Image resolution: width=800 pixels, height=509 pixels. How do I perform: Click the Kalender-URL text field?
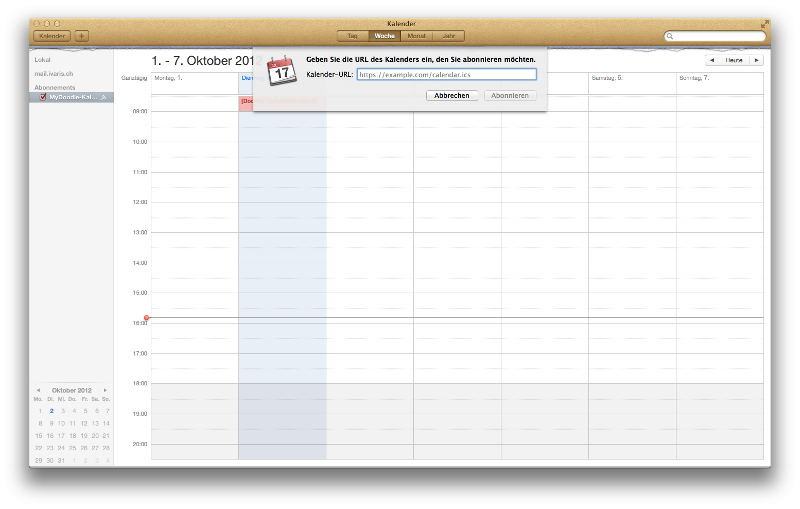(x=446, y=74)
